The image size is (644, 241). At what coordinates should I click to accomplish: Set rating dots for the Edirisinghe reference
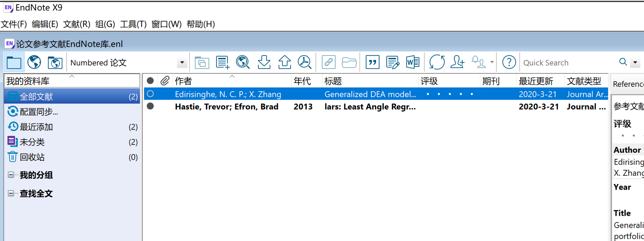click(x=450, y=94)
